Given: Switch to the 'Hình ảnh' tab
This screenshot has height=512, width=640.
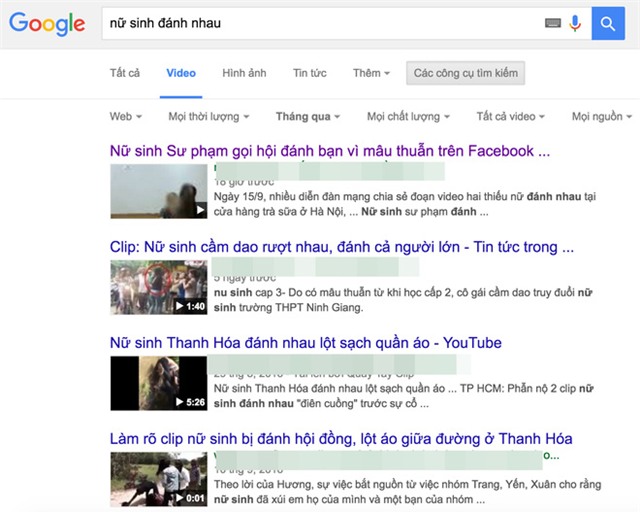Looking at the screenshot, I should 244,73.
